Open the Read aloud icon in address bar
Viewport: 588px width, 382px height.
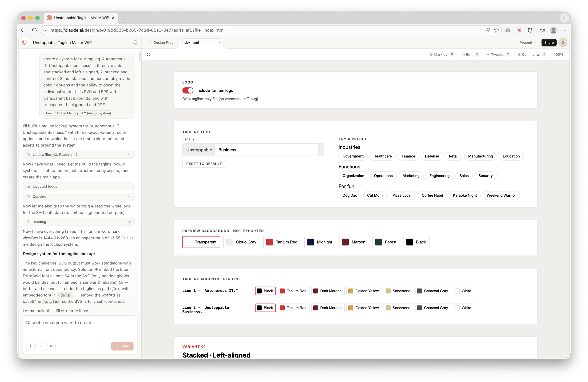[x=488, y=30]
